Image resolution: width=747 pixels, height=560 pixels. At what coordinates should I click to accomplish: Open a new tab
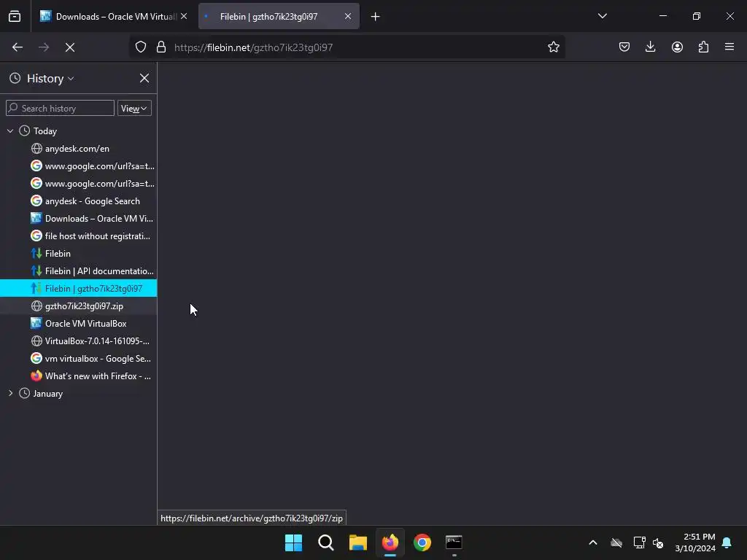[376, 17]
